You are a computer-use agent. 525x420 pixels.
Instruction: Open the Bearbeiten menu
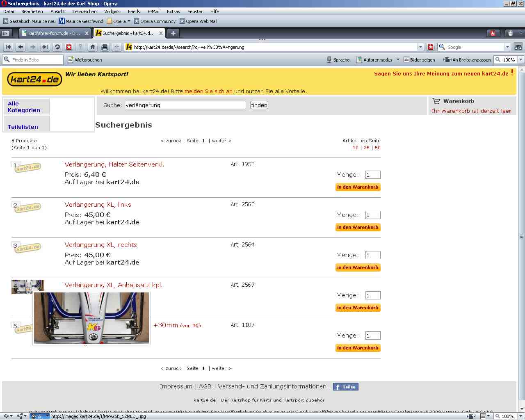point(32,11)
